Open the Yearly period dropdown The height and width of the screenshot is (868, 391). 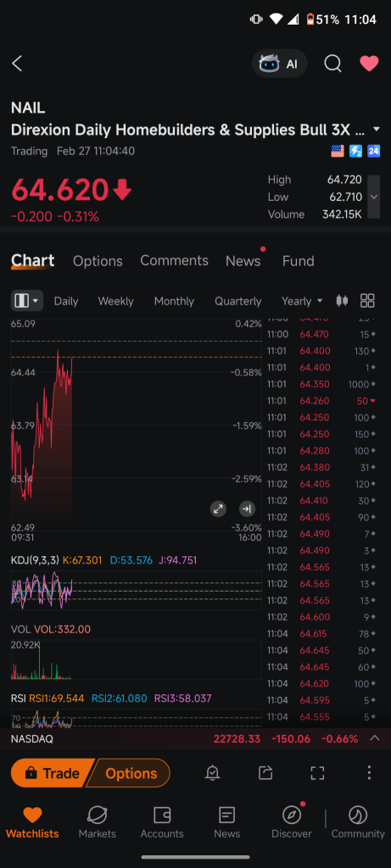tap(302, 301)
